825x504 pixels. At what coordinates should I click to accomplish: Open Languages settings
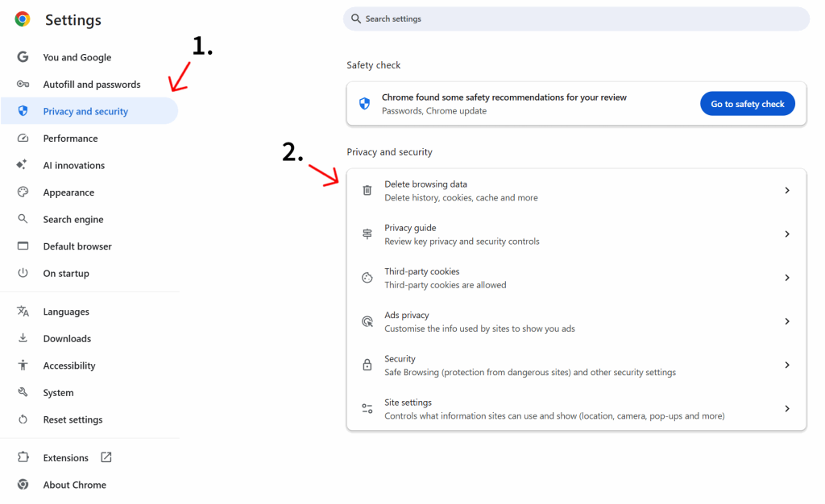pos(66,312)
